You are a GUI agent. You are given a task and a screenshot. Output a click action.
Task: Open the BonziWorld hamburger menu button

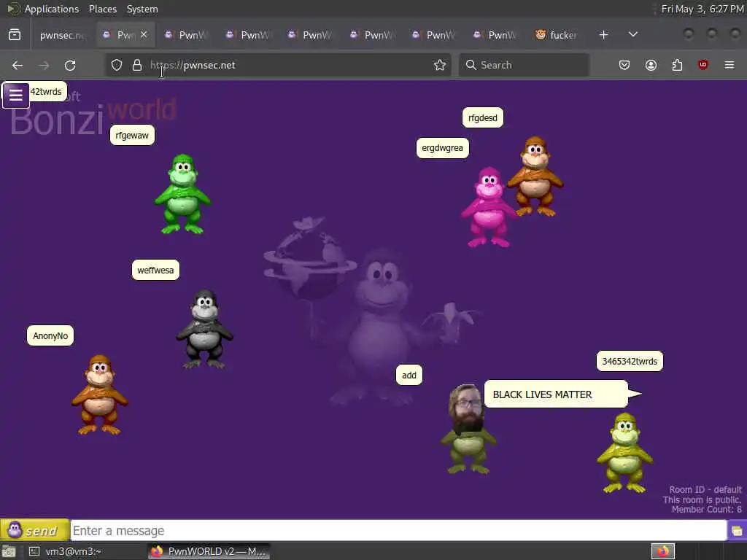click(16, 95)
